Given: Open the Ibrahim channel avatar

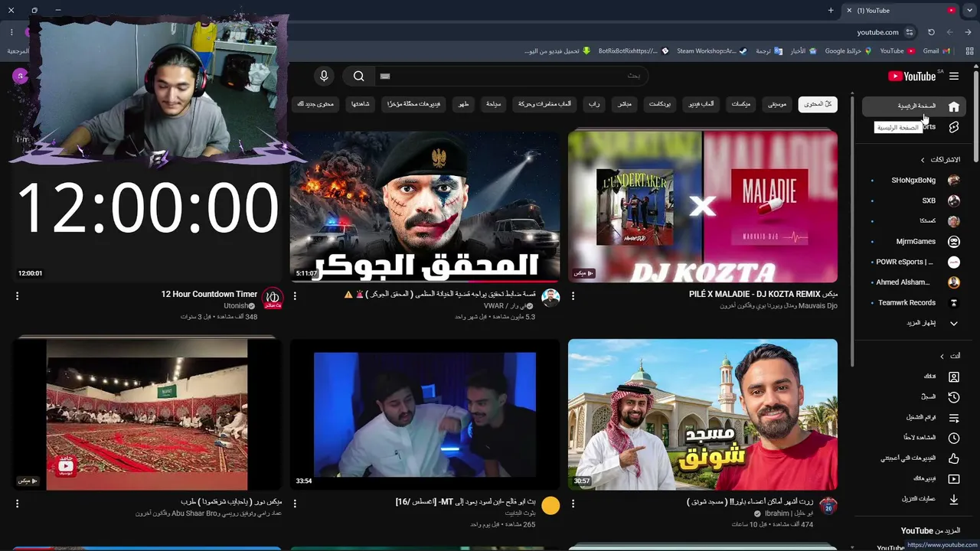Looking at the screenshot, I should (x=828, y=507).
